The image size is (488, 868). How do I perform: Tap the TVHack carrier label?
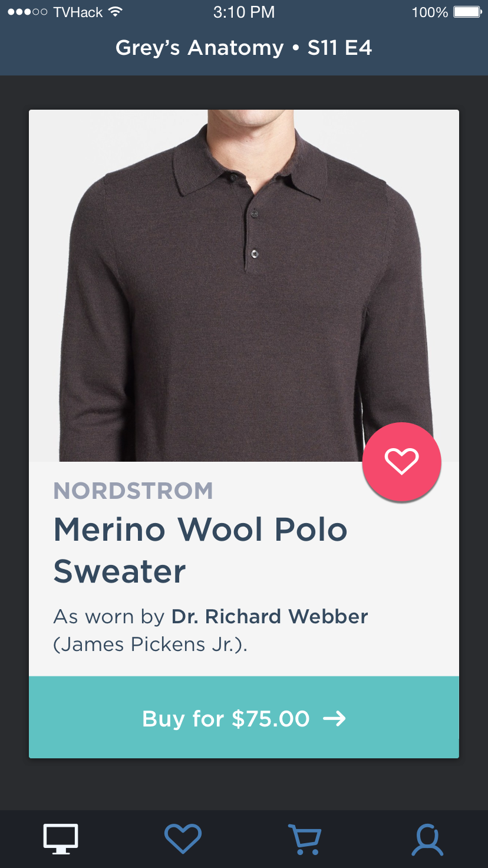pyautogui.click(x=78, y=12)
